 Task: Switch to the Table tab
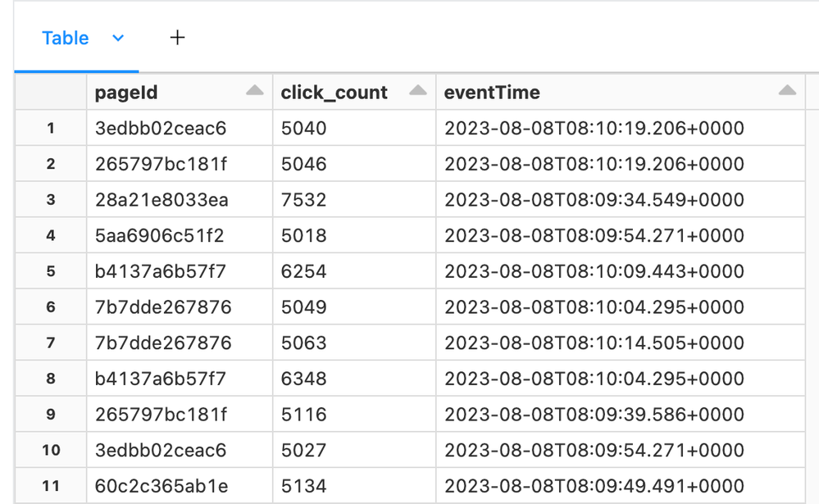(66, 38)
